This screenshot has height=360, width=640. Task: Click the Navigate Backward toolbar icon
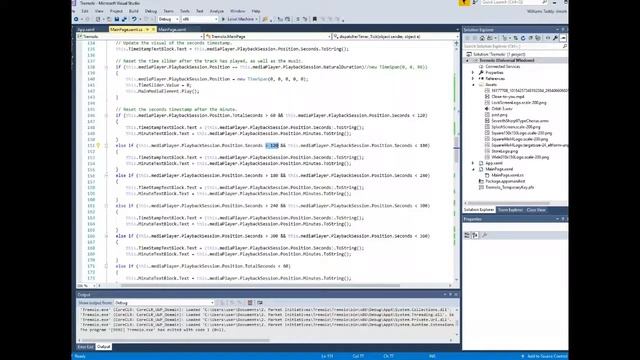pyautogui.click(x=76, y=19)
